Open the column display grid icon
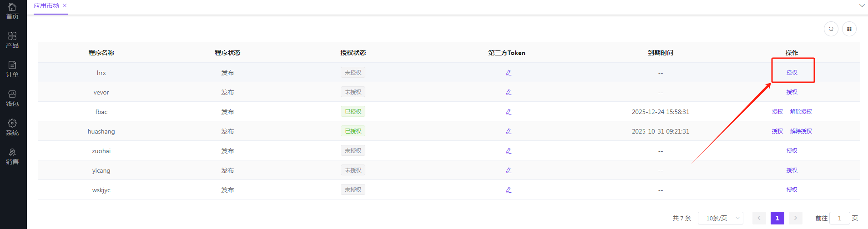The width and height of the screenshot is (868, 229). 849,29
